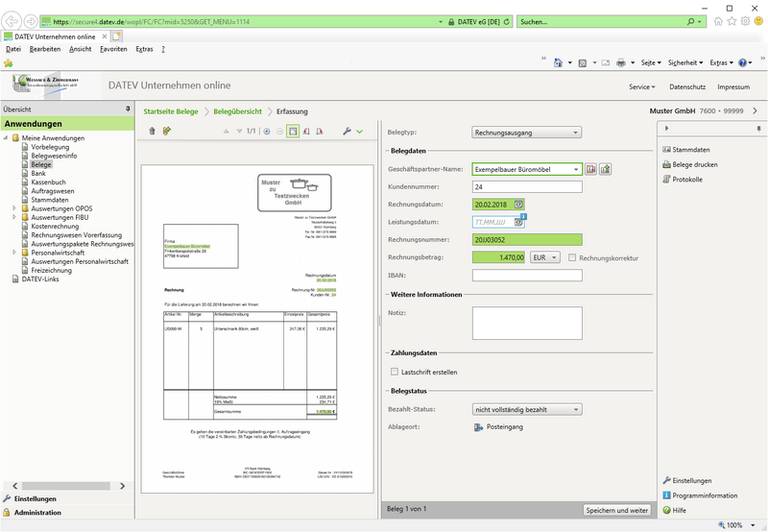Click the left panel horizontal scrollbar
The image size is (768, 532).
point(65,486)
